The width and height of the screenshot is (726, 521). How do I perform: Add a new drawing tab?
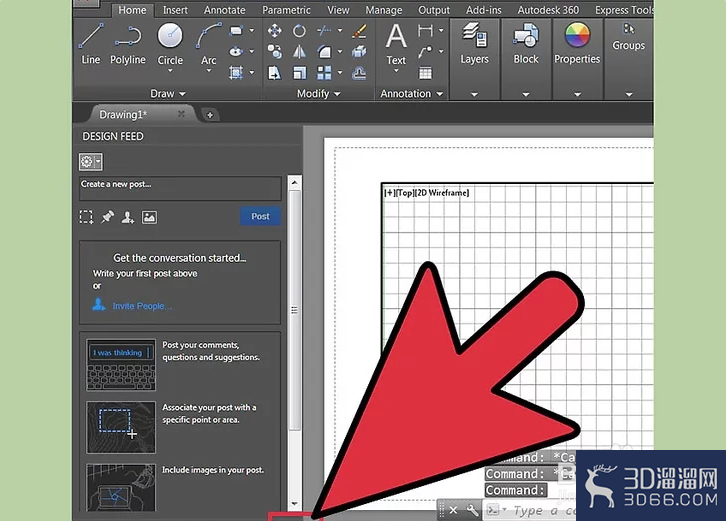coord(210,115)
